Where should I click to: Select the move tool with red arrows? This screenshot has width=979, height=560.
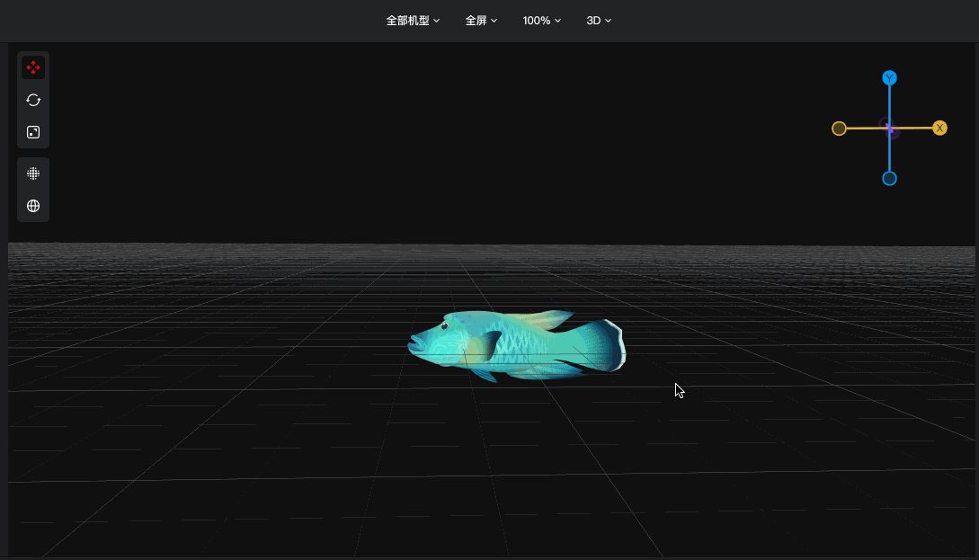pyautogui.click(x=33, y=67)
